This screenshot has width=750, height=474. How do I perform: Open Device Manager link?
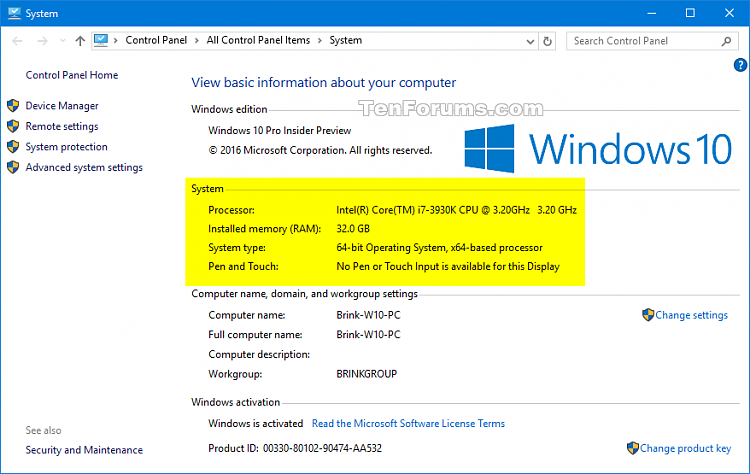pyautogui.click(x=62, y=106)
